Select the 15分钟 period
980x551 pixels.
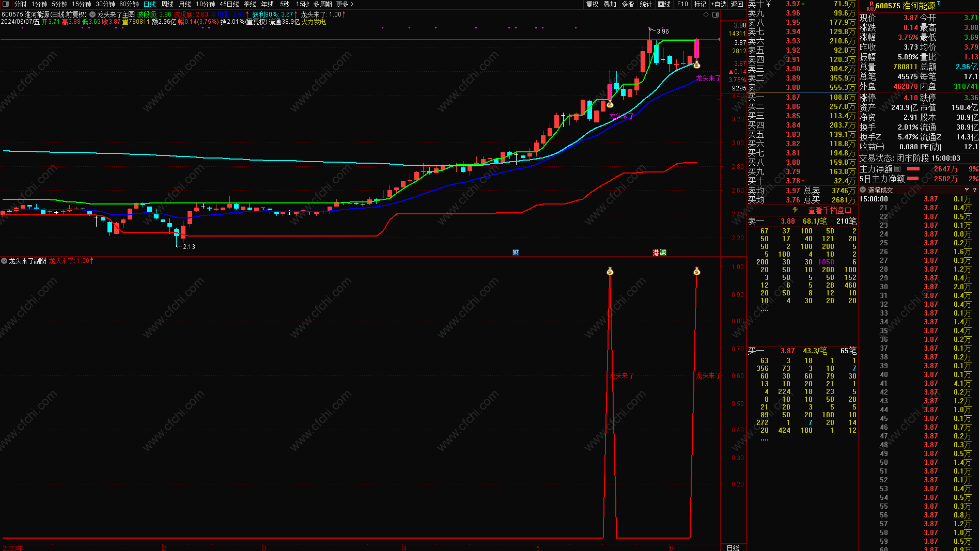click(82, 4)
